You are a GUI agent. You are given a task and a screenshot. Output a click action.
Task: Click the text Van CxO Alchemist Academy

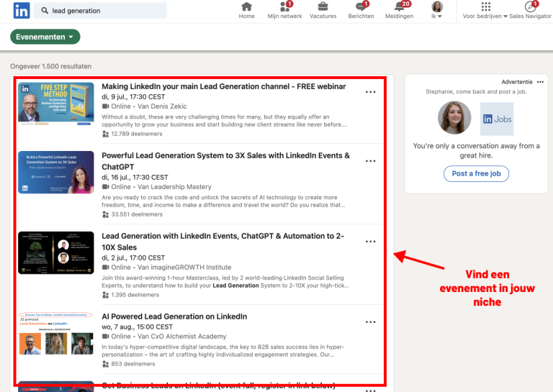(x=181, y=337)
